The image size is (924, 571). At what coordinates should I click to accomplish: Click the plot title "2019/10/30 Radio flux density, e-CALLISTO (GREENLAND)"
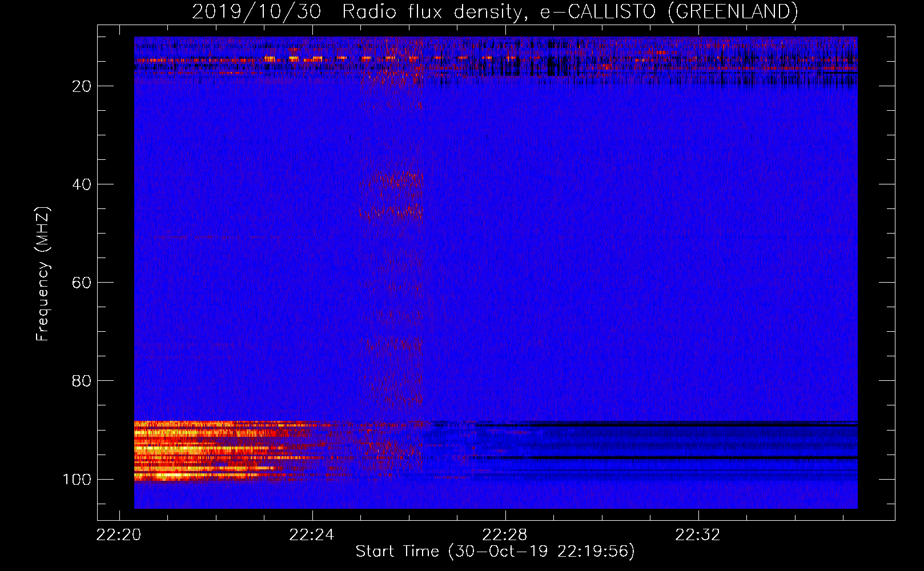pyautogui.click(x=495, y=11)
